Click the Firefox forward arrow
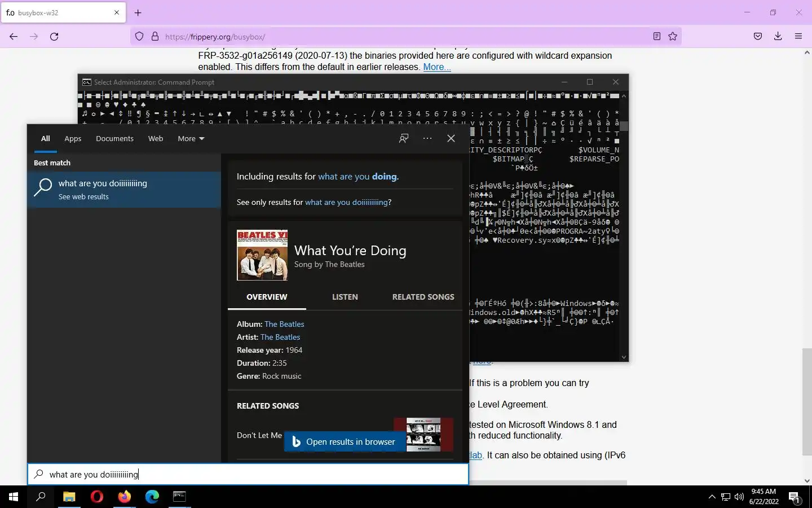 point(34,37)
